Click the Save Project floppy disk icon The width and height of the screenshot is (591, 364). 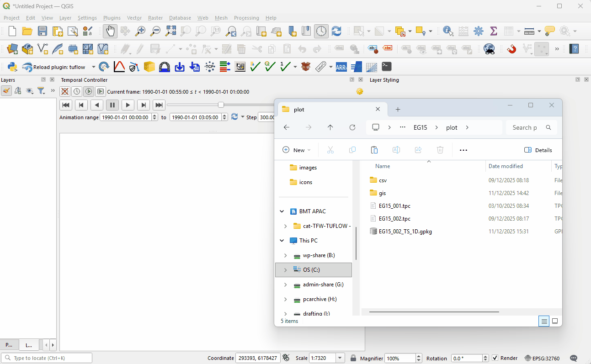[x=43, y=31]
